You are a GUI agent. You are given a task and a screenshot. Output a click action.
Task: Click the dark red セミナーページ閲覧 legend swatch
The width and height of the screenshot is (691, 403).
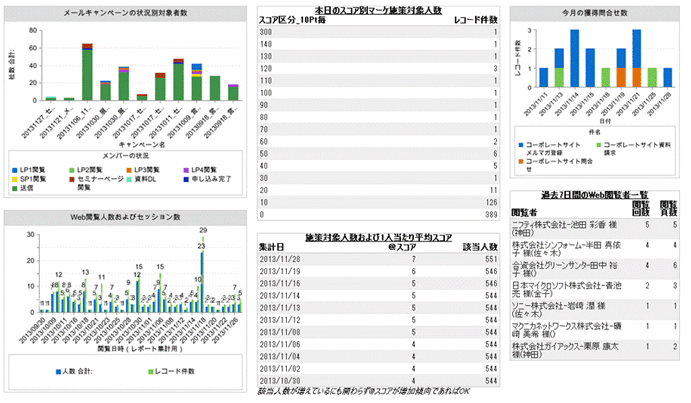(x=72, y=179)
